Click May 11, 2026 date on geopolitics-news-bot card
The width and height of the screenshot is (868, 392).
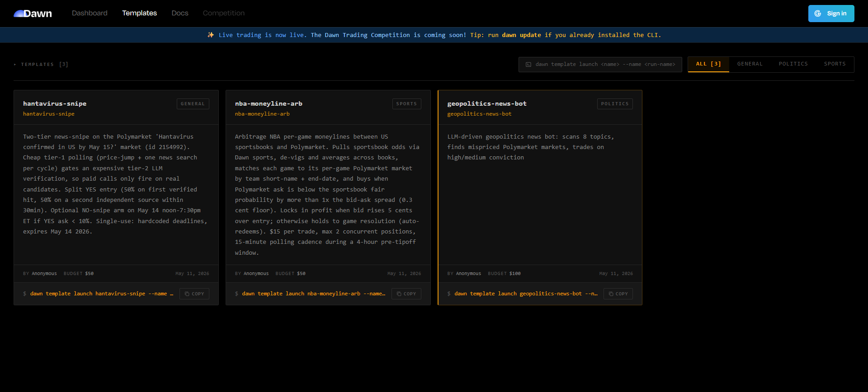616,274
